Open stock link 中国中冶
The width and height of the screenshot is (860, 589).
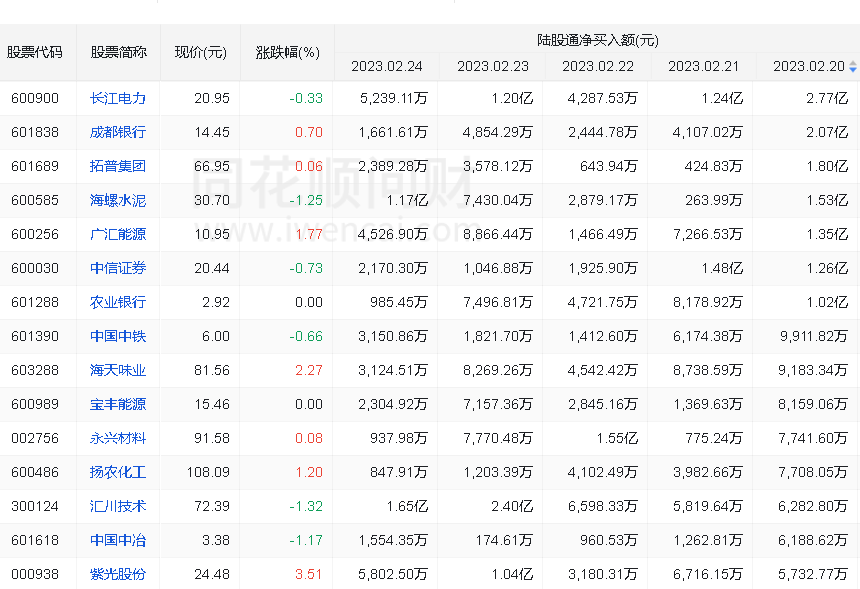pos(118,540)
